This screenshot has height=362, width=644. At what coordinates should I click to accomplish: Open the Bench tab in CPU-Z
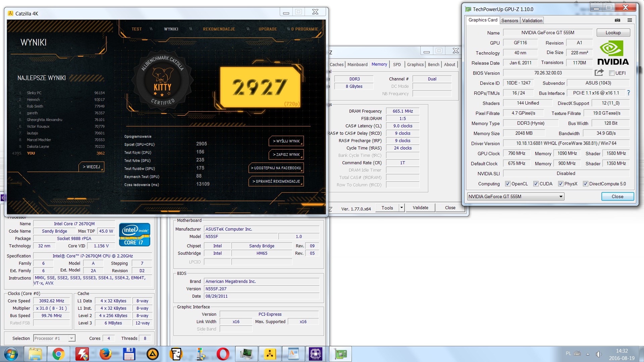[x=433, y=64]
